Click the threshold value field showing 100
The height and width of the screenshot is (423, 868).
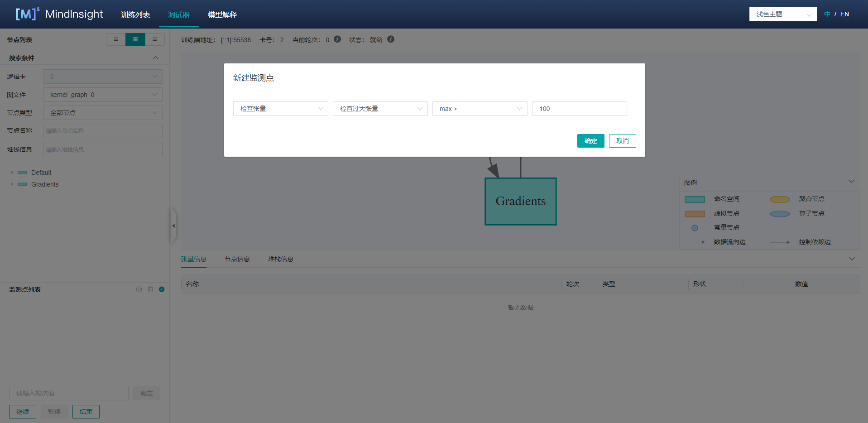point(579,109)
